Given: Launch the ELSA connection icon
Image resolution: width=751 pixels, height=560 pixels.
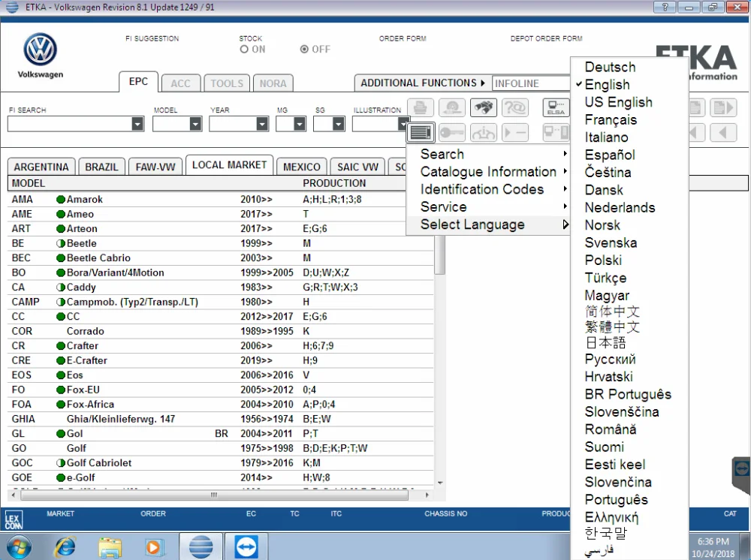Looking at the screenshot, I should (556, 107).
